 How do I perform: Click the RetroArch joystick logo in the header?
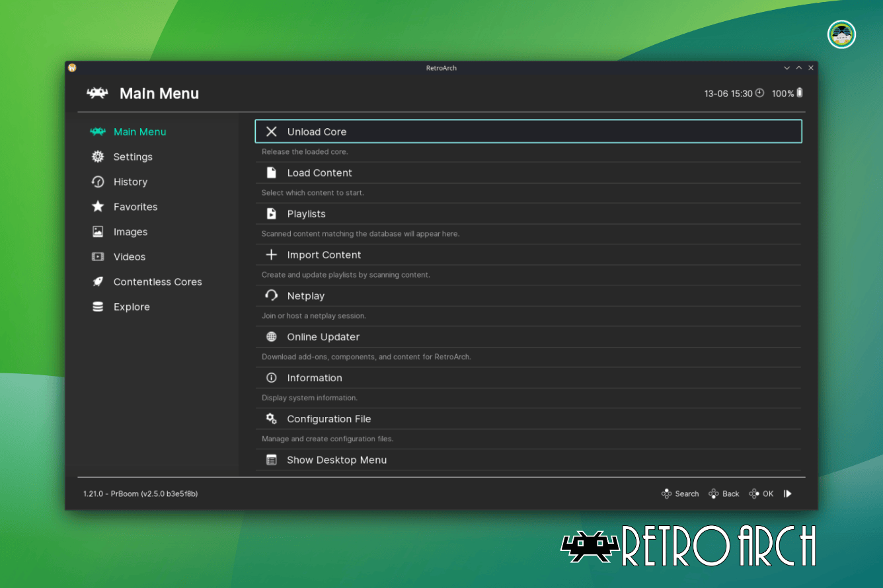pos(97,93)
